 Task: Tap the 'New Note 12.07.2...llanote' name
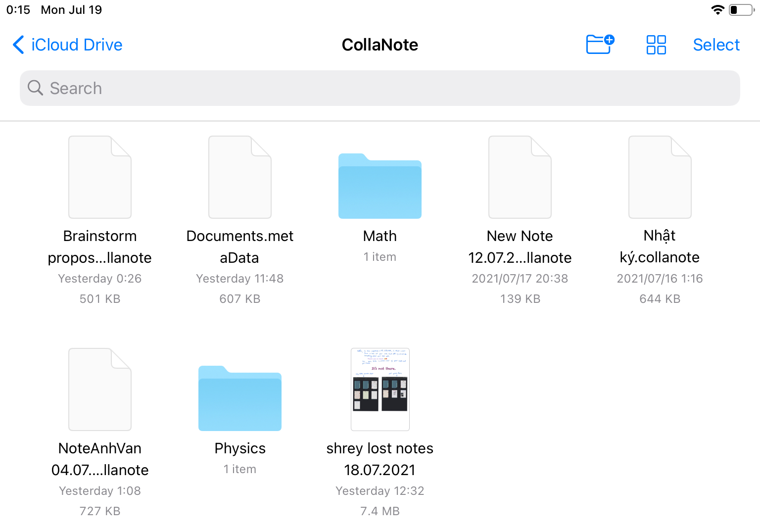click(x=520, y=247)
